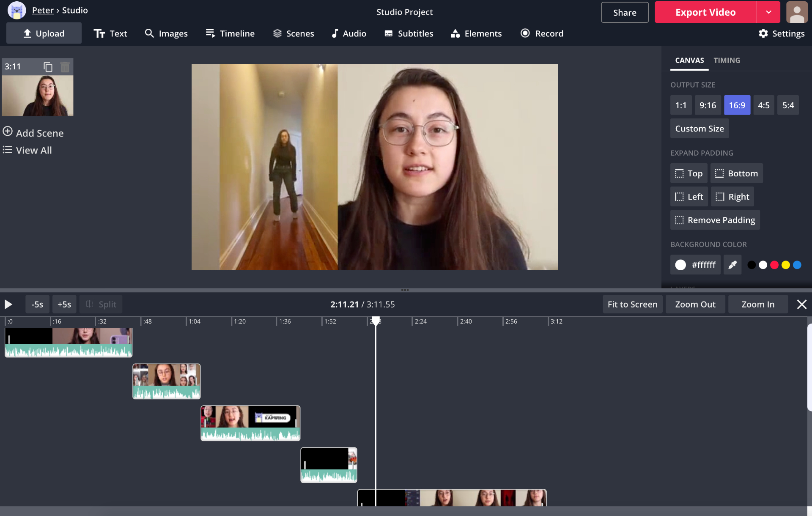The image size is (812, 516).
Task: Duplicate the scene with copy icon
Action: [x=48, y=67]
